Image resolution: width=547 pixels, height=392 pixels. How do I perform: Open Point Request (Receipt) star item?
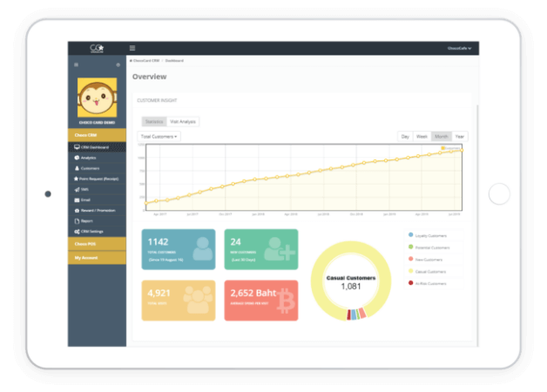click(98, 179)
